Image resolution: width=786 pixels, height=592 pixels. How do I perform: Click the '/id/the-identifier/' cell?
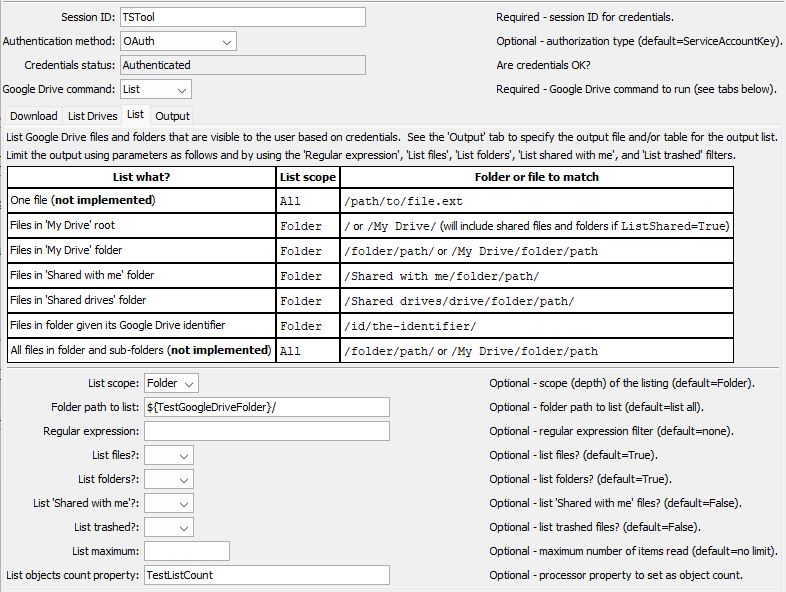point(536,326)
